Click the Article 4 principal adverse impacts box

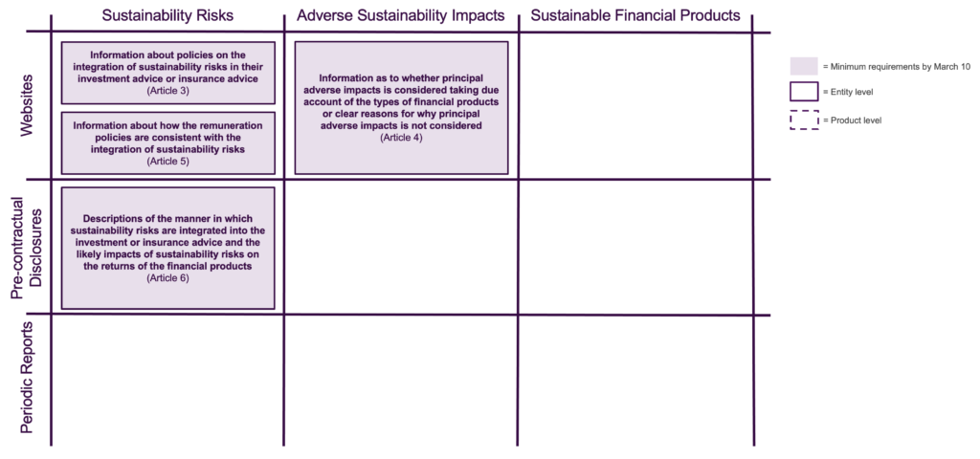point(401,108)
